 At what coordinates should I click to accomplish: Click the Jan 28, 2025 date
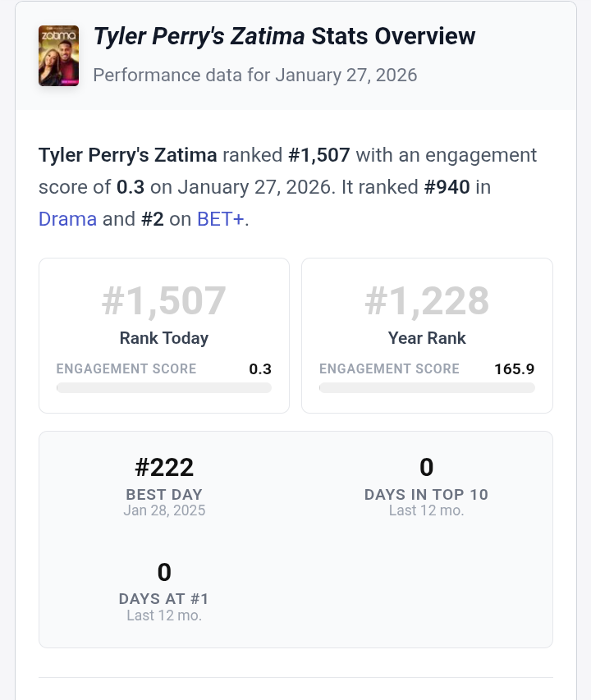tap(164, 510)
